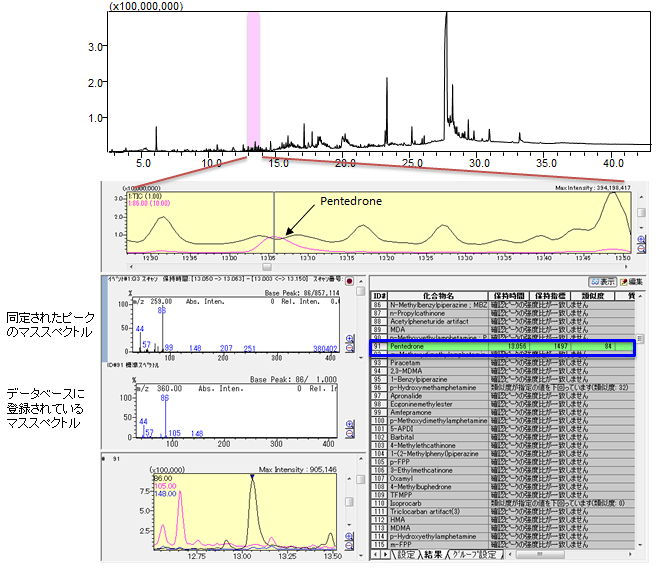
Task: Zoom out on the 86.00 mass chromatogram panel
Action: click(349, 545)
